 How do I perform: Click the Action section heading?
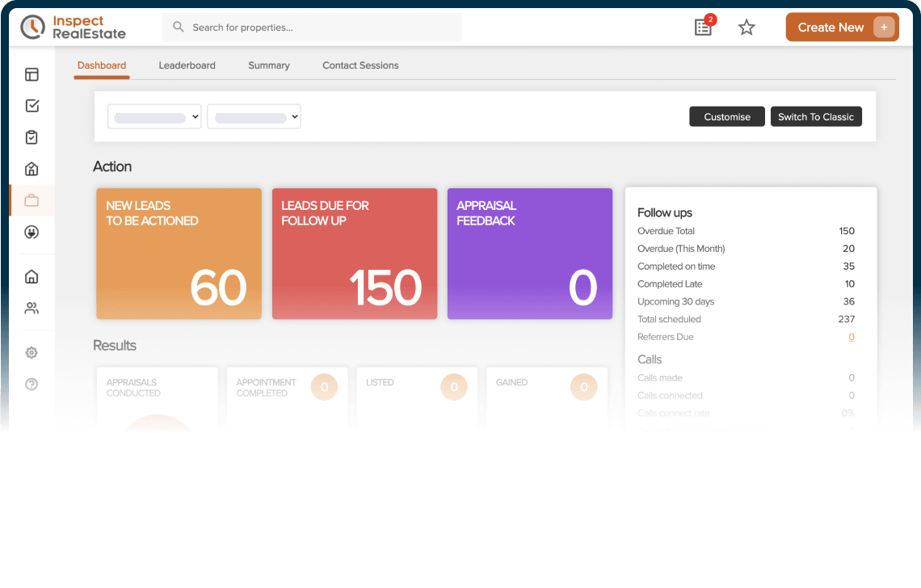[112, 167]
